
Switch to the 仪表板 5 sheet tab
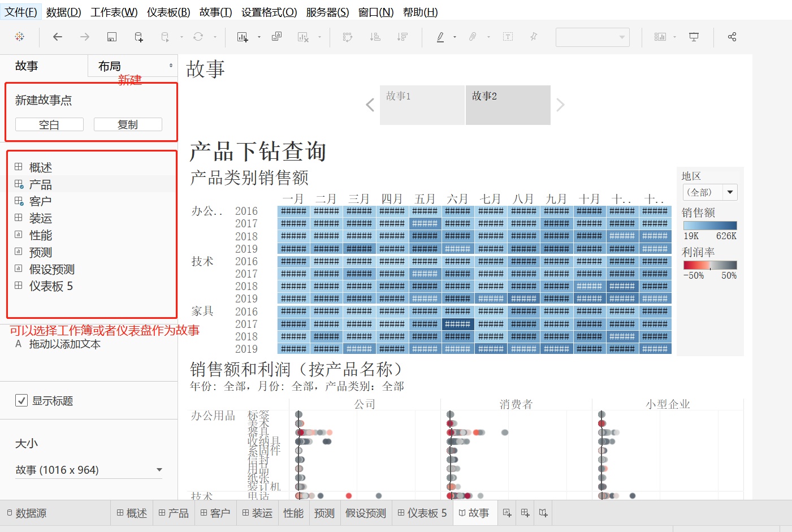(422, 513)
